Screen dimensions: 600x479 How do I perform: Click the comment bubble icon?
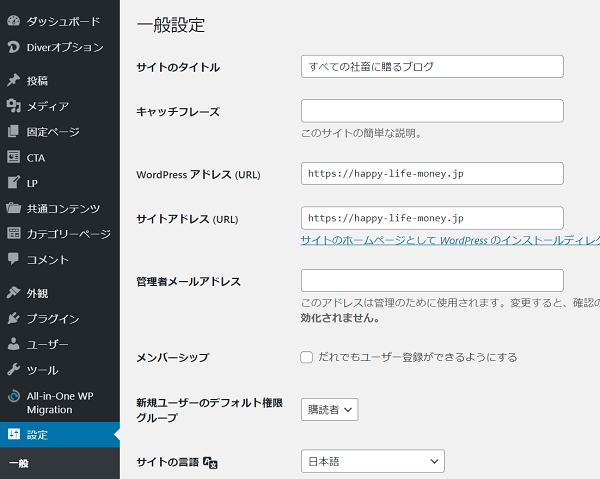[x=13, y=259]
